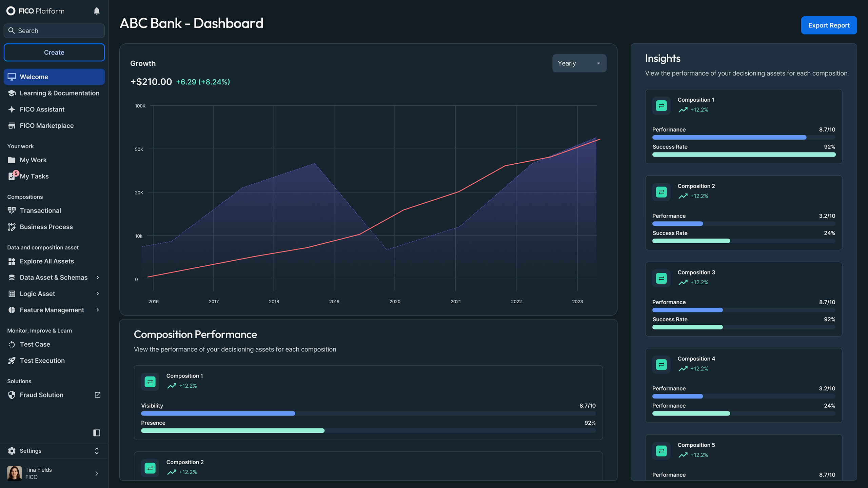Click the Feature Management pie icon
Image resolution: width=868 pixels, height=488 pixels.
[12, 310]
